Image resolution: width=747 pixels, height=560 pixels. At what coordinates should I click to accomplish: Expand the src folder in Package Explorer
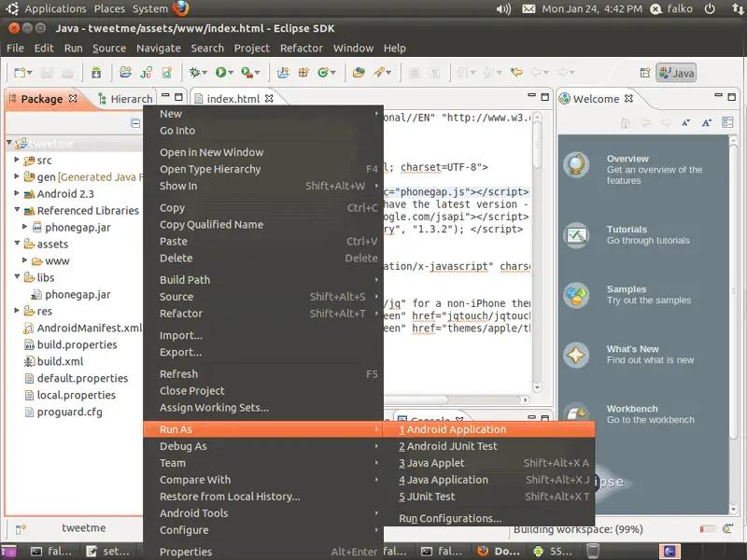click(x=17, y=160)
